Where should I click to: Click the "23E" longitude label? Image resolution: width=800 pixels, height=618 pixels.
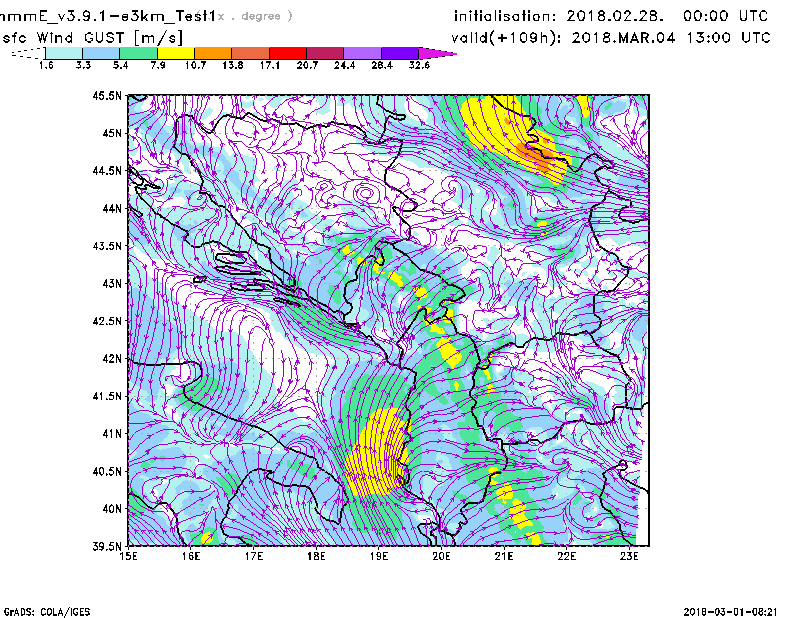[629, 556]
